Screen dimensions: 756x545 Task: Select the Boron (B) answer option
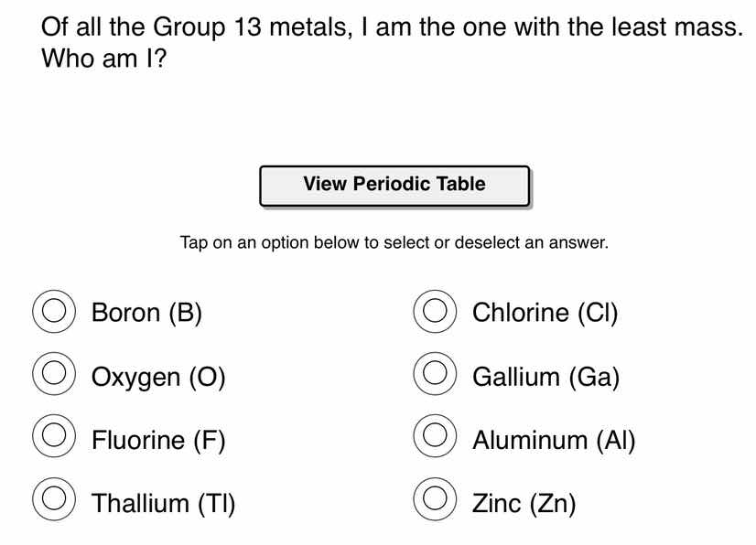click(53, 312)
